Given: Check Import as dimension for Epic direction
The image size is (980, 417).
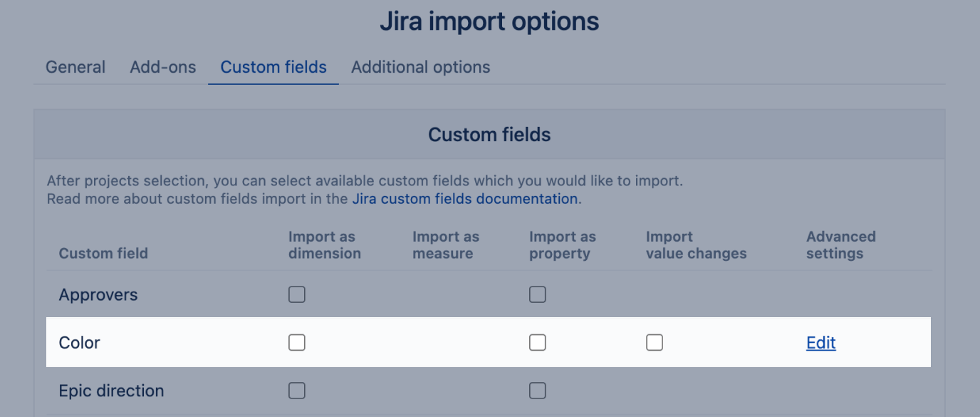Looking at the screenshot, I should point(297,391).
